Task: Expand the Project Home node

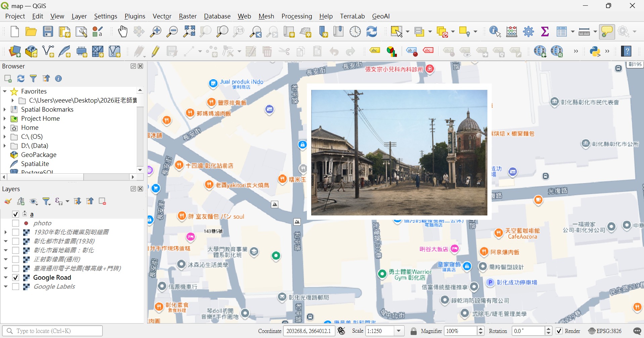Action: (5, 118)
